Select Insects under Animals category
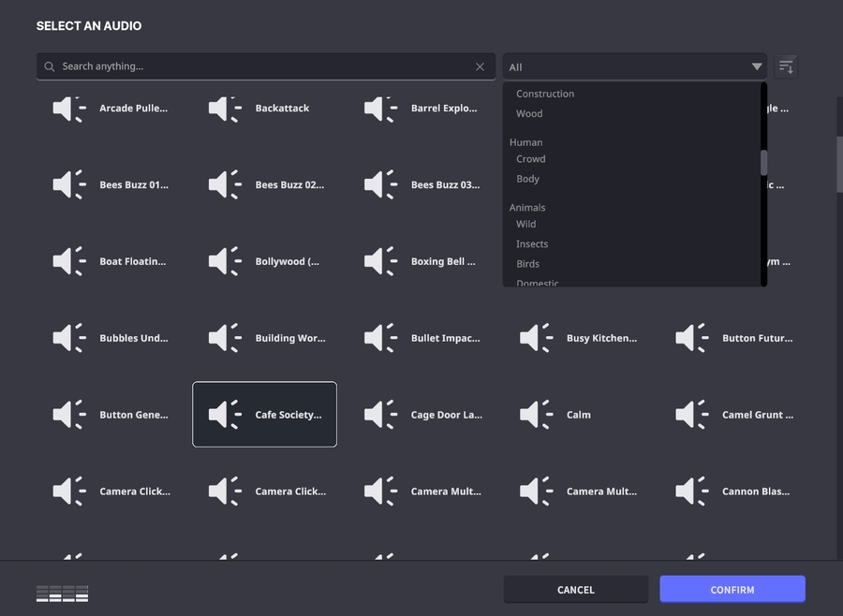This screenshot has height=616, width=843. click(x=532, y=244)
